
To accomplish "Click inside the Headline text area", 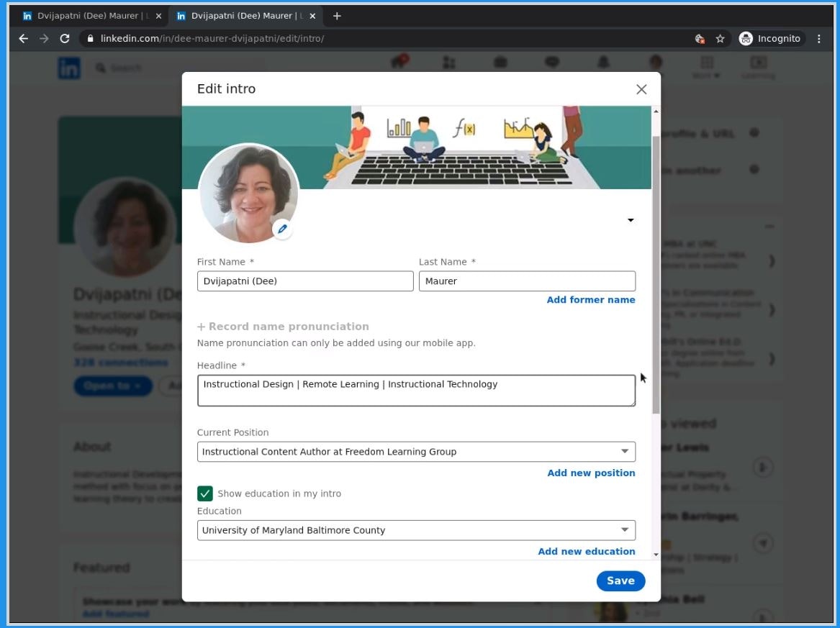I will (x=416, y=391).
